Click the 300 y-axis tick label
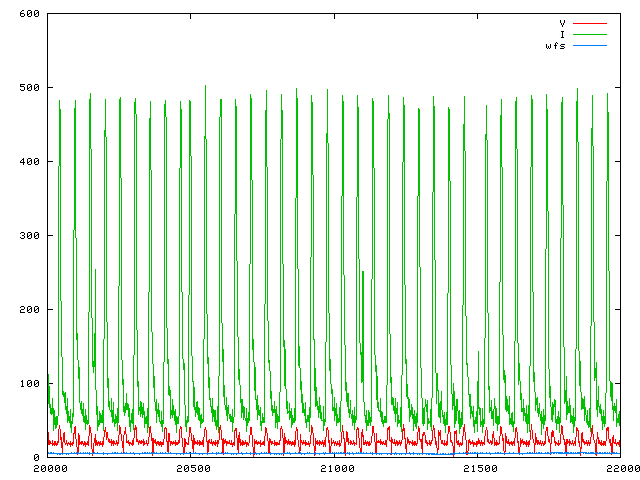Image resolution: width=640 pixels, height=480 pixels. pyautogui.click(x=28, y=235)
